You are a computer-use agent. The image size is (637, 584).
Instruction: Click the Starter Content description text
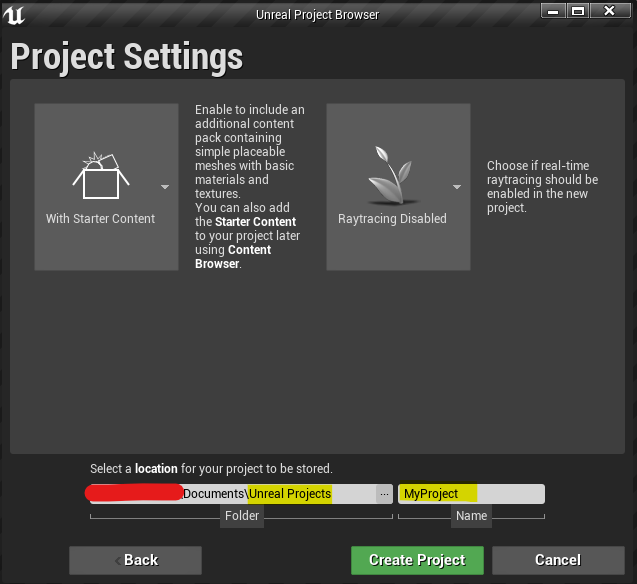(x=250, y=186)
